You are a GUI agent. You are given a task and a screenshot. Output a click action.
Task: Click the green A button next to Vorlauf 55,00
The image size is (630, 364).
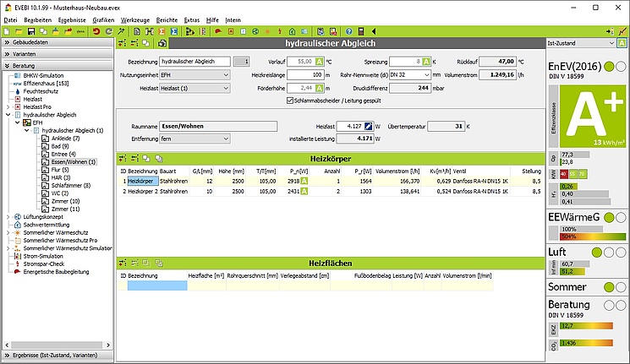coord(319,62)
